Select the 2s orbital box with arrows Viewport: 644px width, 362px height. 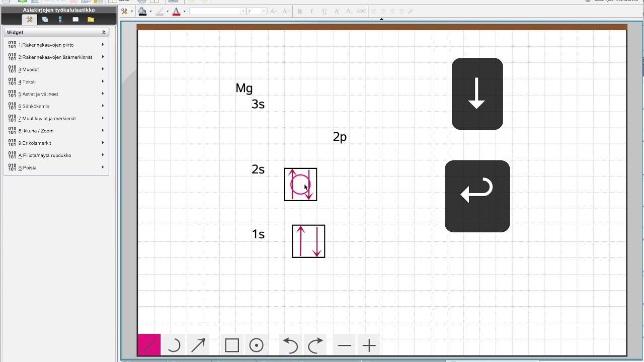click(300, 185)
